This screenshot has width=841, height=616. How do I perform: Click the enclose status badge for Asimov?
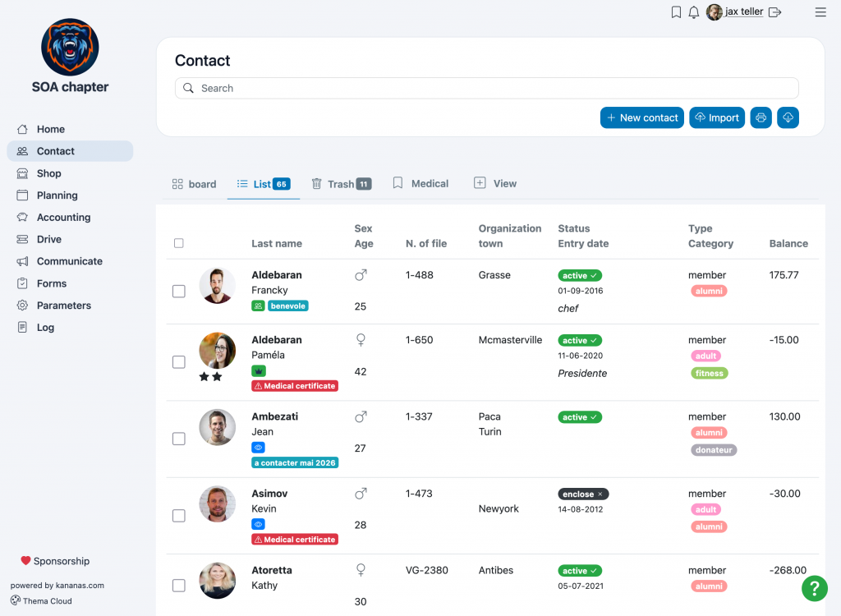[583, 494]
